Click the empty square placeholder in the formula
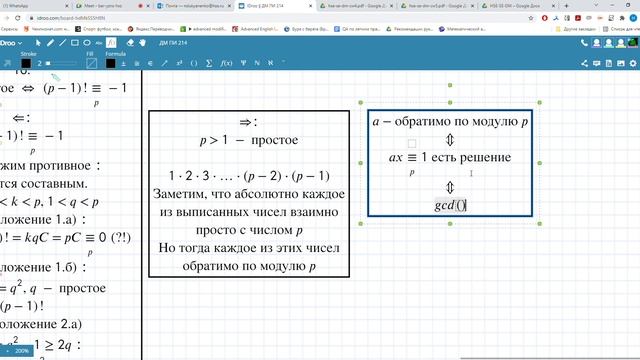This screenshot has width=640, height=360. click(x=412, y=143)
